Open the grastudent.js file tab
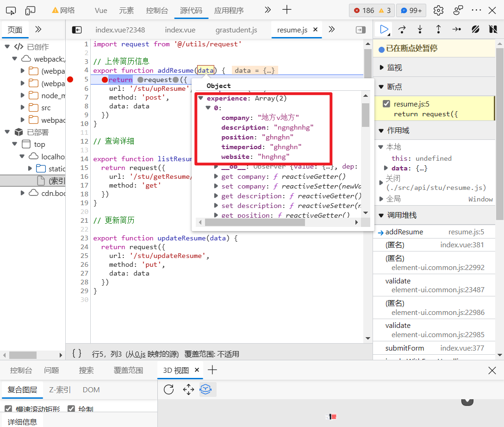504x427 pixels. coord(236,30)
